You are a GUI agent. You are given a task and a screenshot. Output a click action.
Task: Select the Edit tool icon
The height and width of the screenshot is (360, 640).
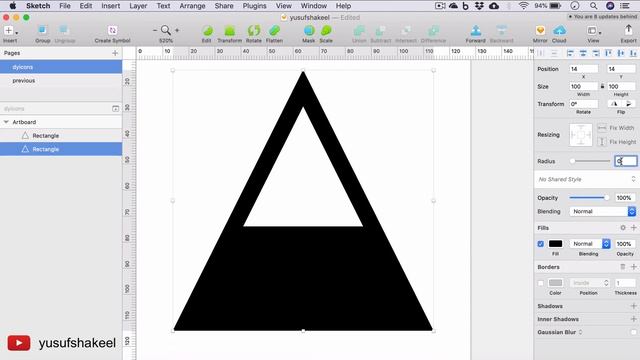(x=207, y=30)
